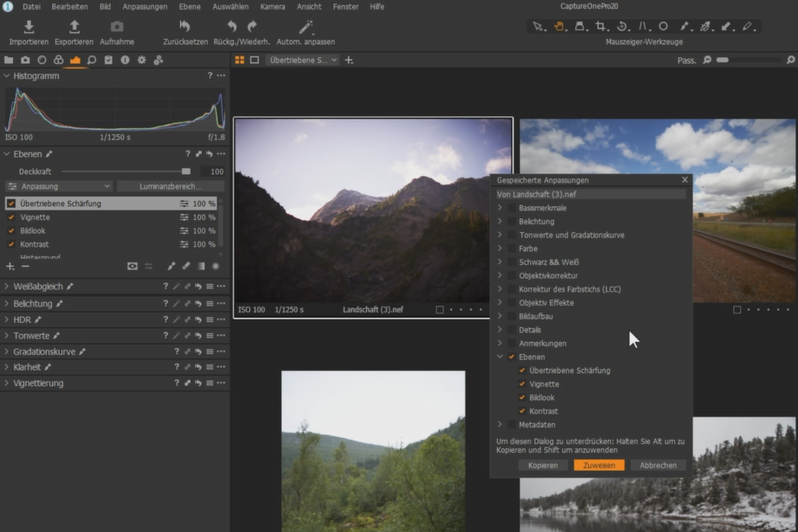Open the Ebene menu
The height and width of the screenshot is (532, 798).
(x=190, y=7)
